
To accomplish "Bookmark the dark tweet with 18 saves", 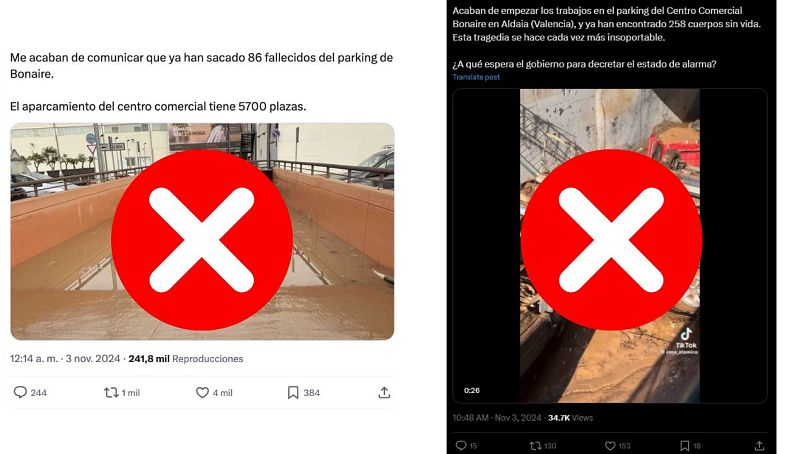I will [x=685, y=446].
